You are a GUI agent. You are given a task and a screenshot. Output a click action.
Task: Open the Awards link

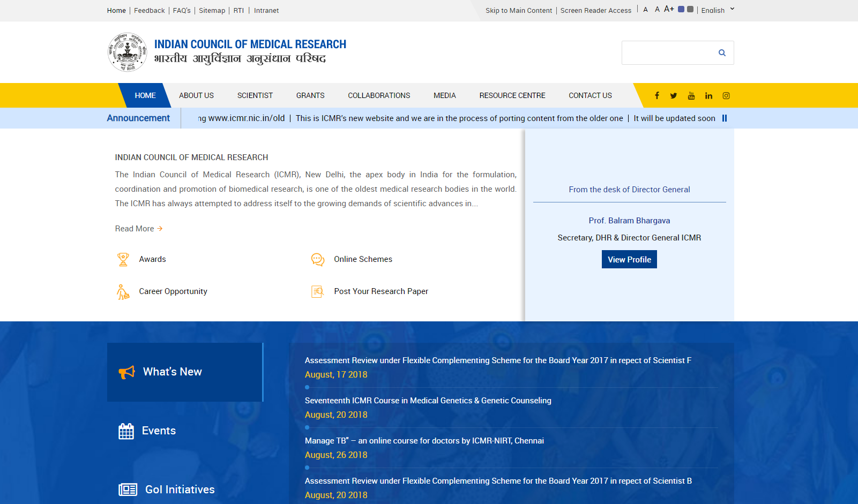(x=153, y=259)
